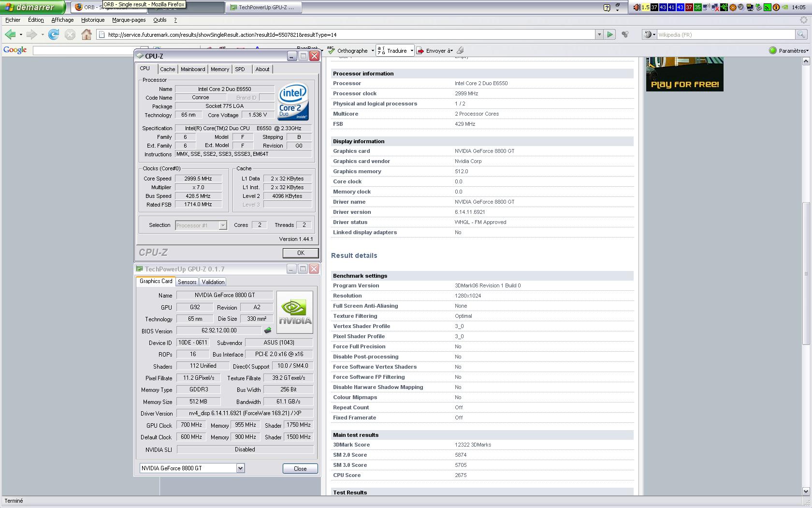This screenshot has height=508, width=812.
Task: Click the magnifier search icon in the Wikipedia box
Action: point(801,34)
